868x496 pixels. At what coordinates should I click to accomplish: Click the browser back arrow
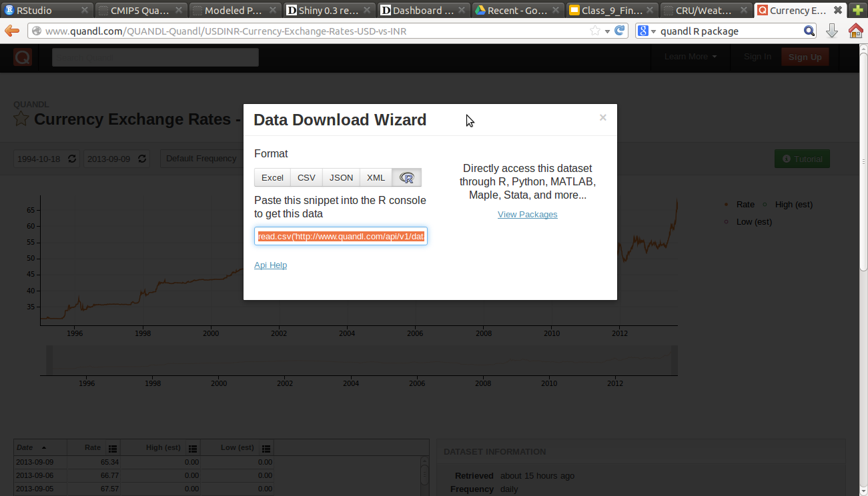coord(12,31)
